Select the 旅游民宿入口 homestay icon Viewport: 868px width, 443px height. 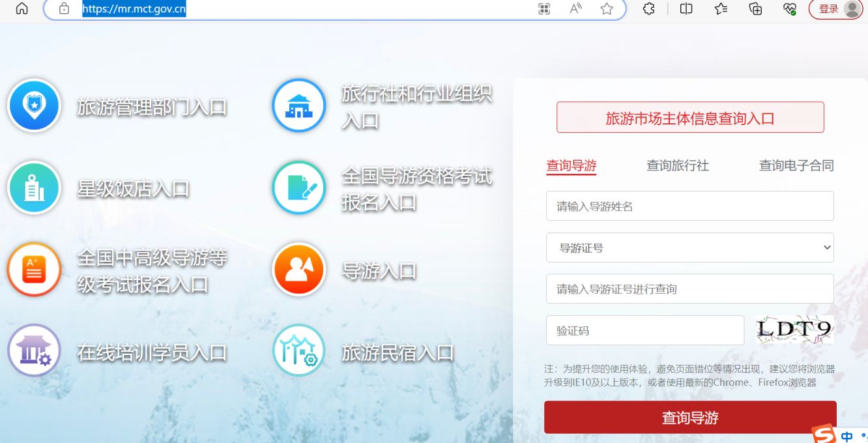pyautogui.click(x=298, y=350)
